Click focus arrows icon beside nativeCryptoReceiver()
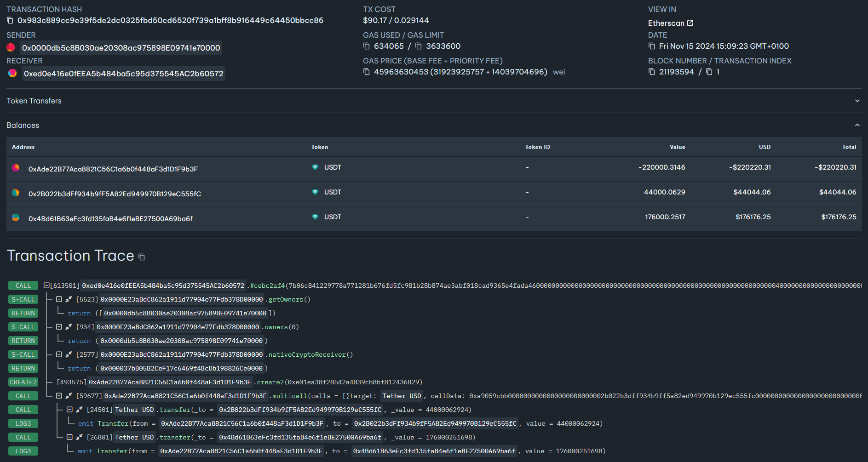This screenshot has width=868, height=462. coord(69,354)
